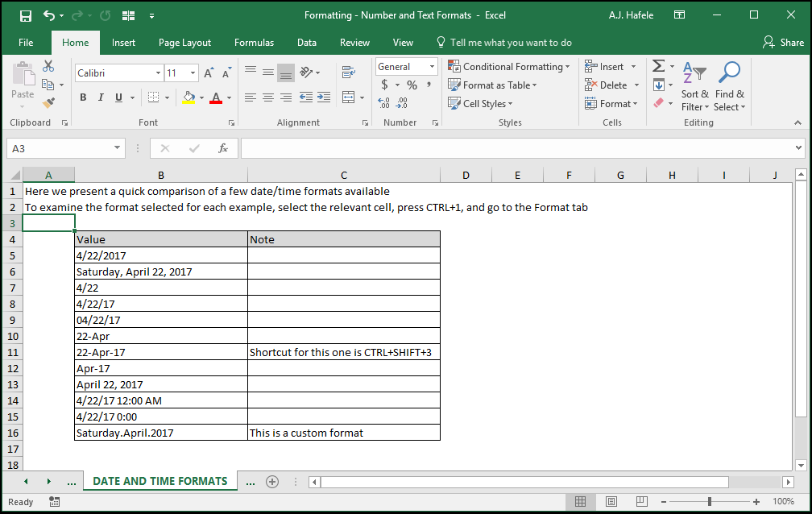Click Find & Select button
Screen dimensions: 812x514
pos(729,85)
